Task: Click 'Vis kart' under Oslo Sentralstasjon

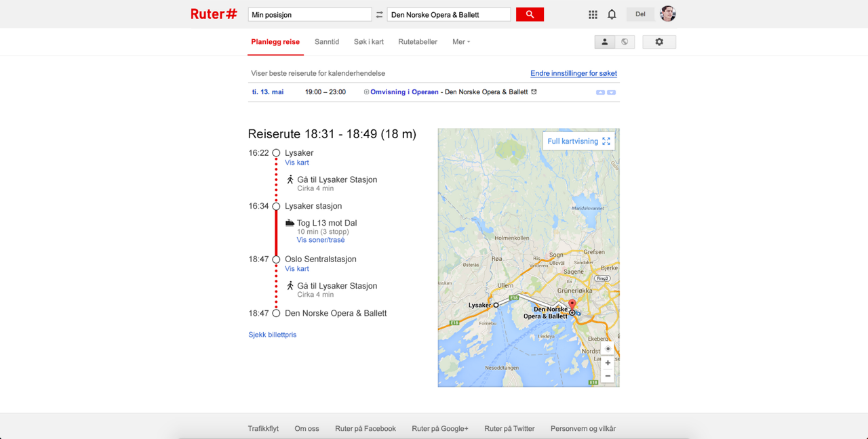Action: click(297, 269)
